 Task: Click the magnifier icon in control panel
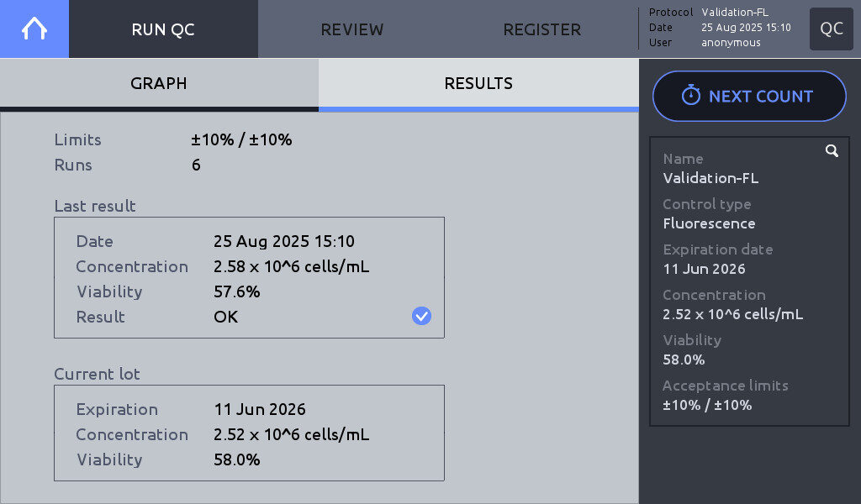pyautogui.click(x=832, y=151)
